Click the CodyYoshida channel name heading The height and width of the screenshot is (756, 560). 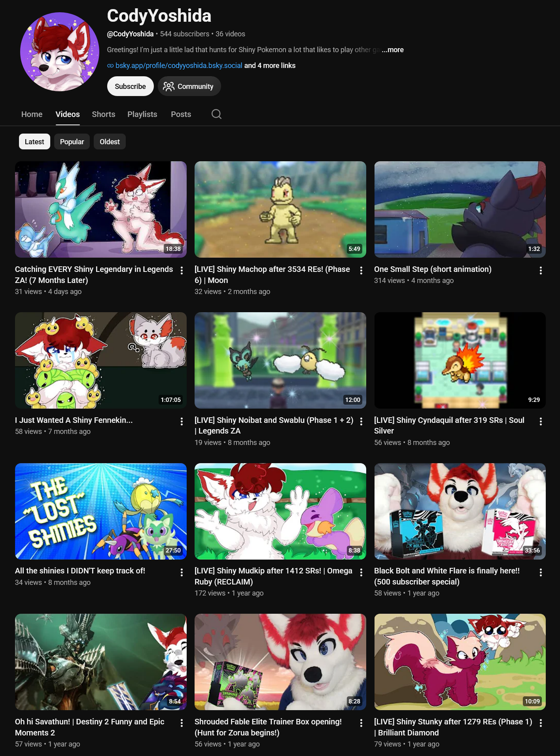click(x=159, y=16)
